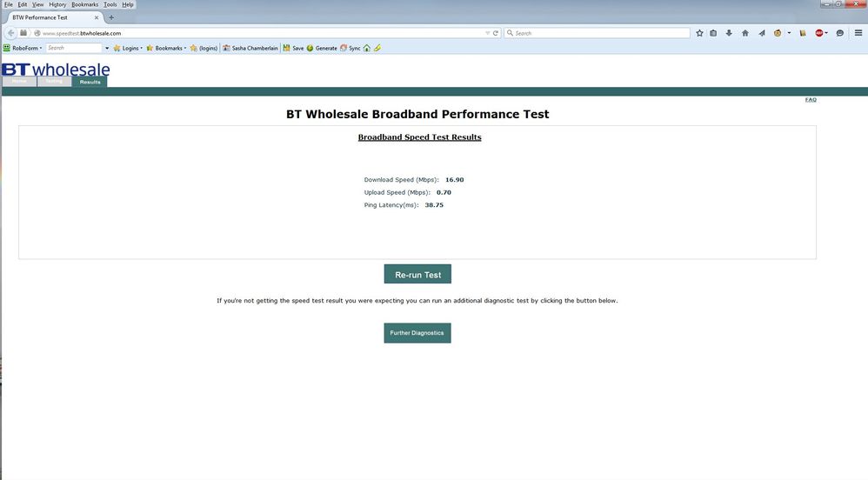Select the BTW Performance Test tab
Viewport: 868px width, 480px height.
[x=52, y=17]
